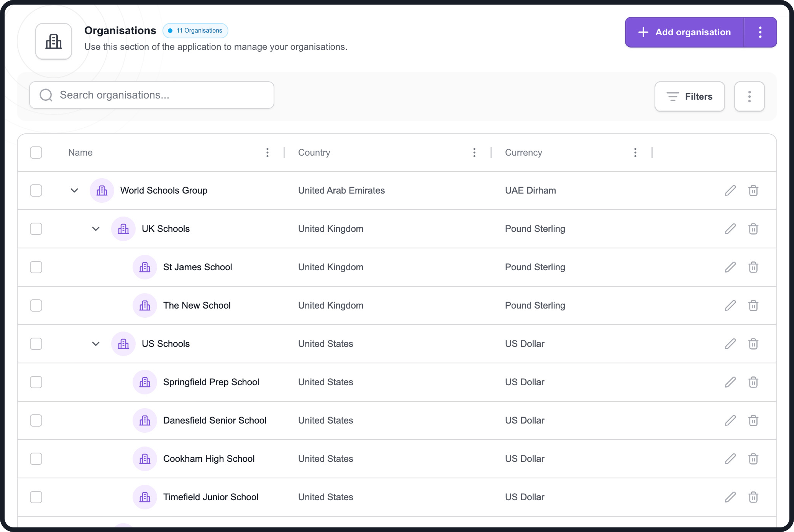Tick Timefield Junior School checkbox
Viewport: 794px width, 532px height.
point(36,497)
